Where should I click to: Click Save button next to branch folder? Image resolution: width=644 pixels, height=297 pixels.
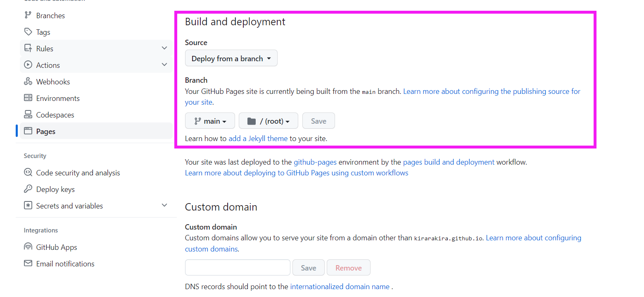pyautogui.click(x=318, y=121)
